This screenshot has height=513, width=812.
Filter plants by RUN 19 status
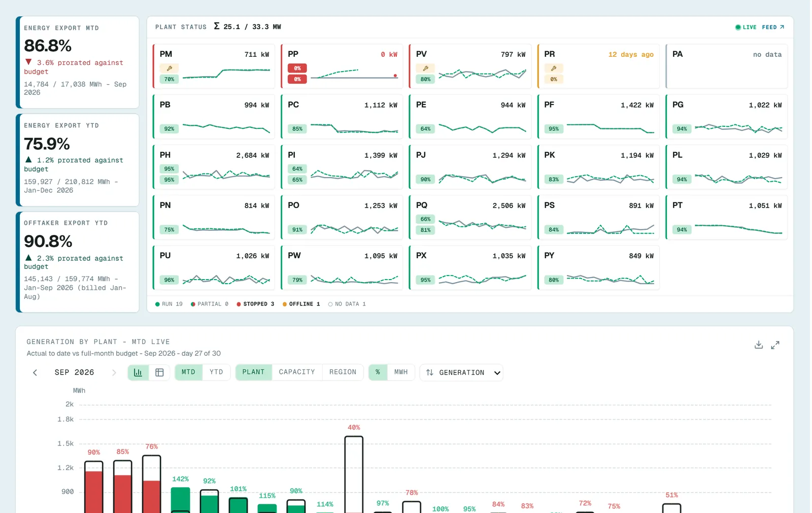(168, 304)
